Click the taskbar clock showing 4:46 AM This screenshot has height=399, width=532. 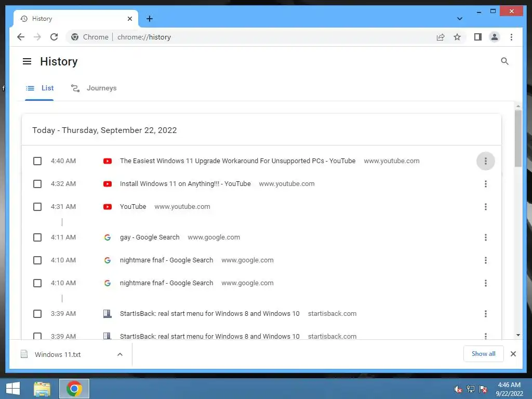(x=509, y=389)
